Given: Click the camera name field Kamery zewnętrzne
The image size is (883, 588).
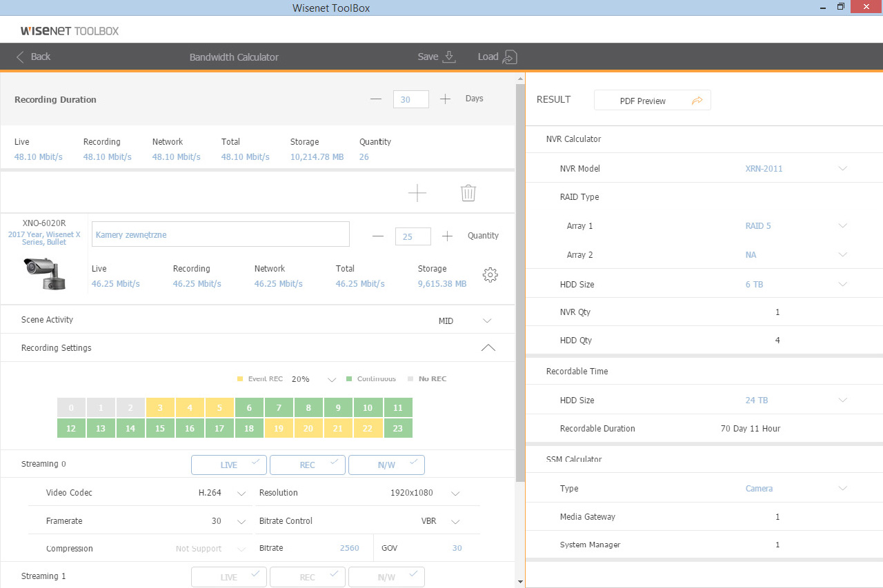Looking at the screenshot, I should tap(220, 234).
